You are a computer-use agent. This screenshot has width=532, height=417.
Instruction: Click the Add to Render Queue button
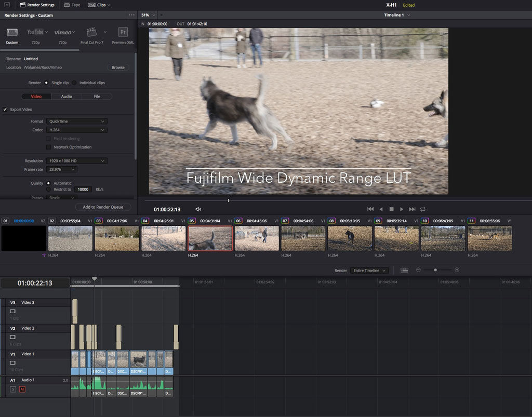(102, 206)
